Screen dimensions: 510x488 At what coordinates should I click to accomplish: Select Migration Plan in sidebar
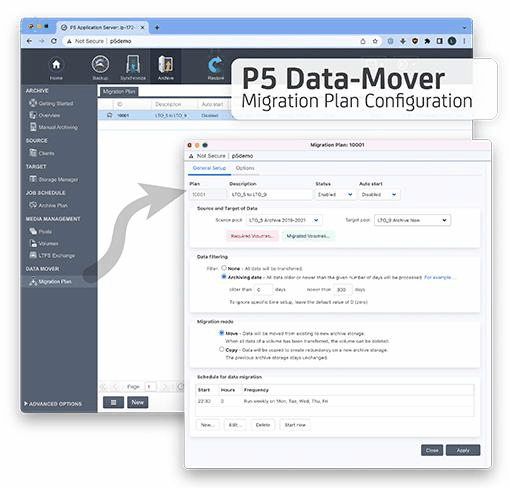coord(54,282)
